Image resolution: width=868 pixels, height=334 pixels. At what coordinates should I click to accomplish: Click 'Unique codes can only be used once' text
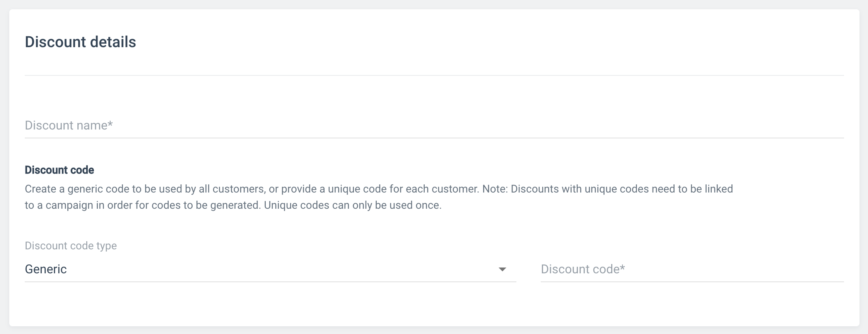(x=353, y=205)
